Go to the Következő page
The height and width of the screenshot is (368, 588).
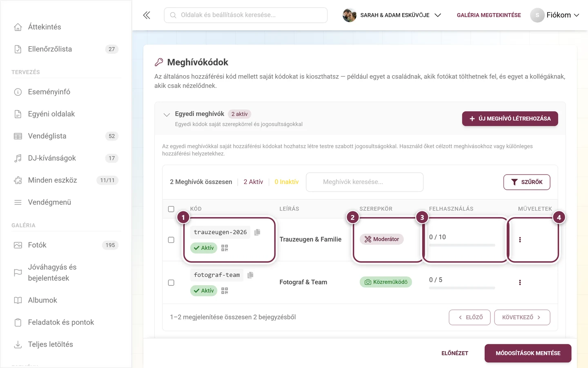pos(522,317)
